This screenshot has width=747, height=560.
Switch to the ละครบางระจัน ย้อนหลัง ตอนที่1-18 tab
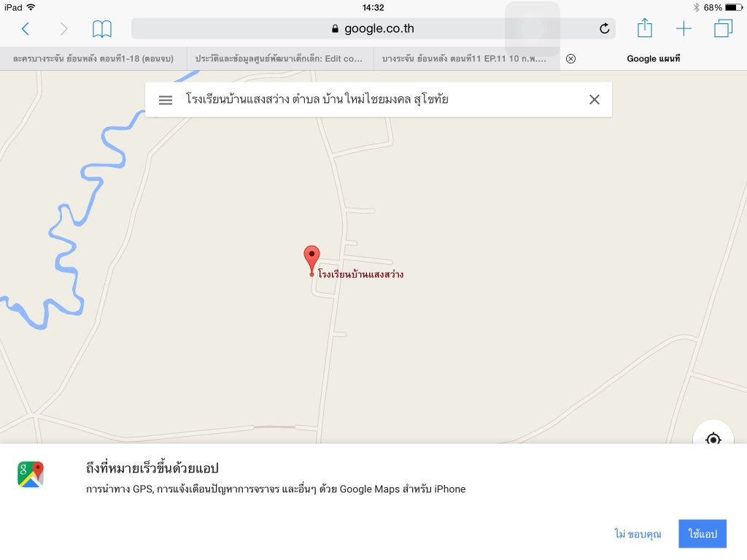point(93,58)
